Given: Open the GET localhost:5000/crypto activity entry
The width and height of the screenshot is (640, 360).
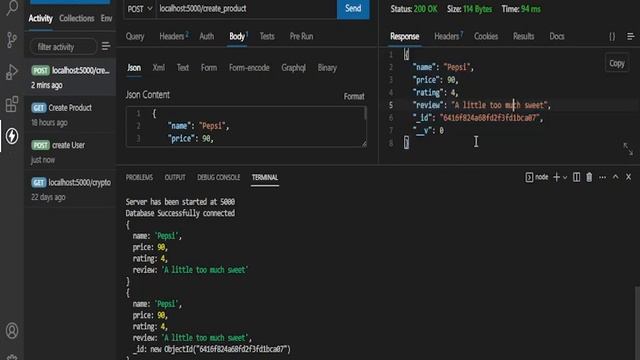Looking at the screenshot, I should pos(70,189).
